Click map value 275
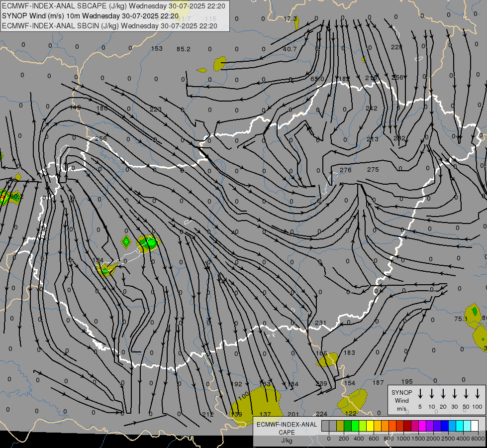The height and width of the screenshot is (448, 487). [373, 169]
